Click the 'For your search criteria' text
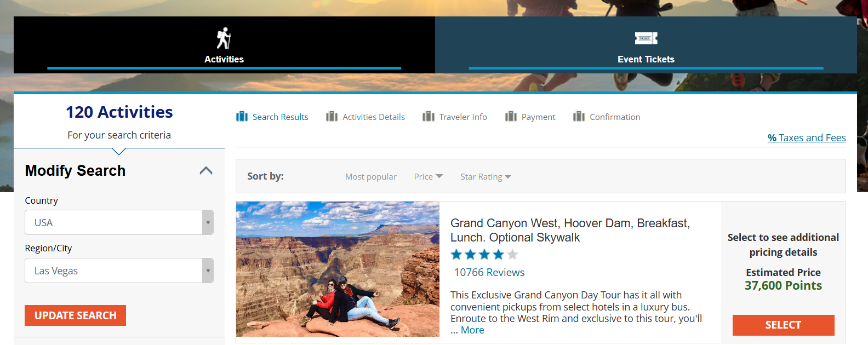This screenshot has height=345, width=868. click(119, 135)
